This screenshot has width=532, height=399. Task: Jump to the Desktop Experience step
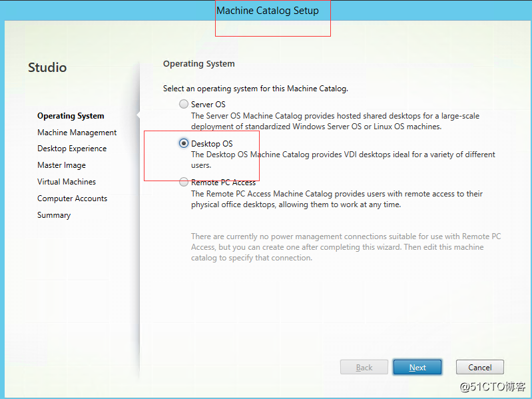(x=72, y=149)
